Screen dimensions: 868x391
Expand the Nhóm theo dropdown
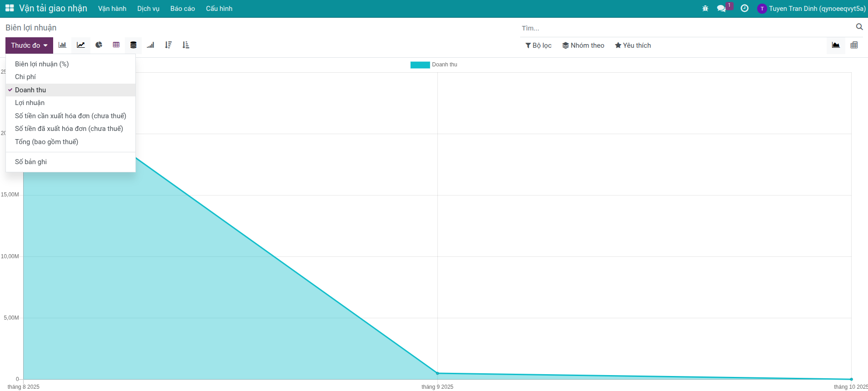[x=583, y=45]
